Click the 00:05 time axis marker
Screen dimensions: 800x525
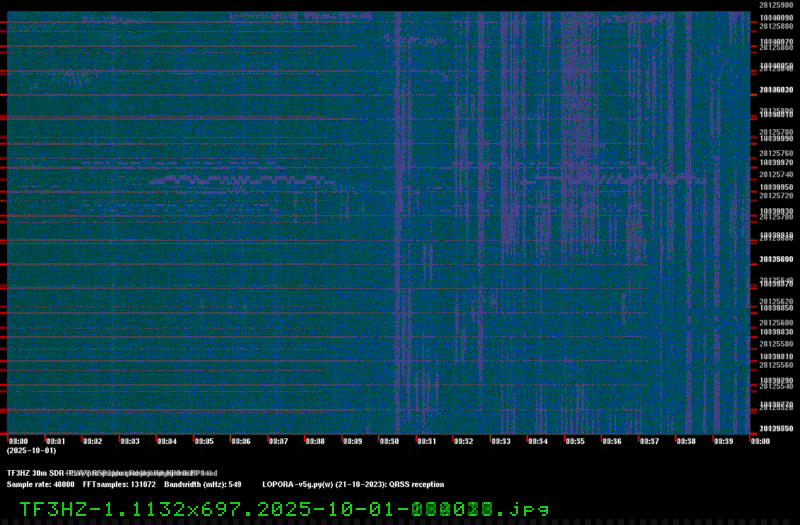(204, 441)
